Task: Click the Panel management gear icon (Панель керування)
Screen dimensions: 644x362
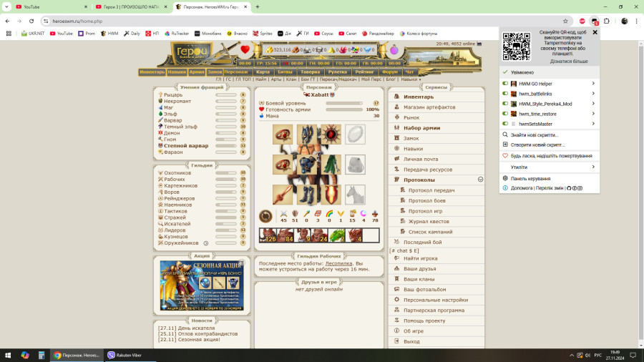Action: pyautogui.click(x=505, y=179)
